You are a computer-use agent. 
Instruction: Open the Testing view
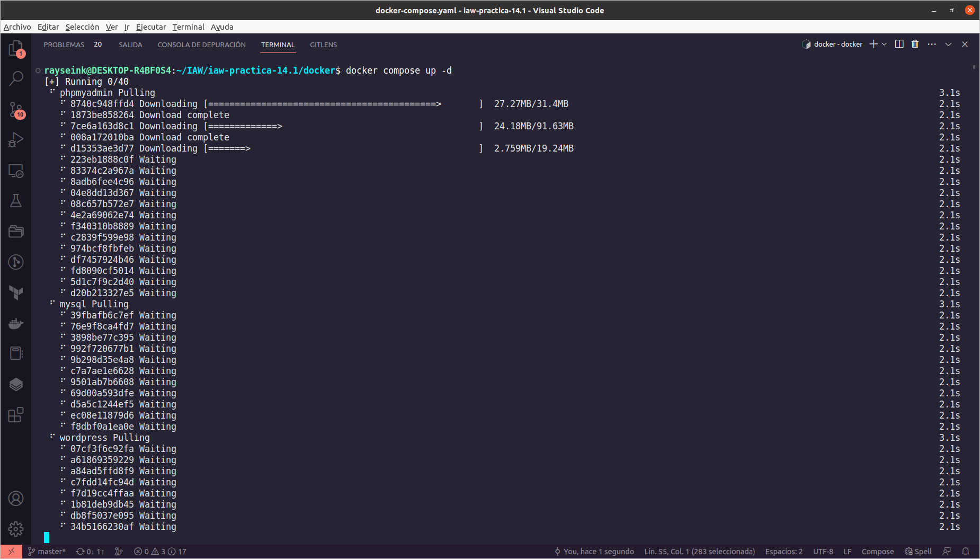point(16,200)
